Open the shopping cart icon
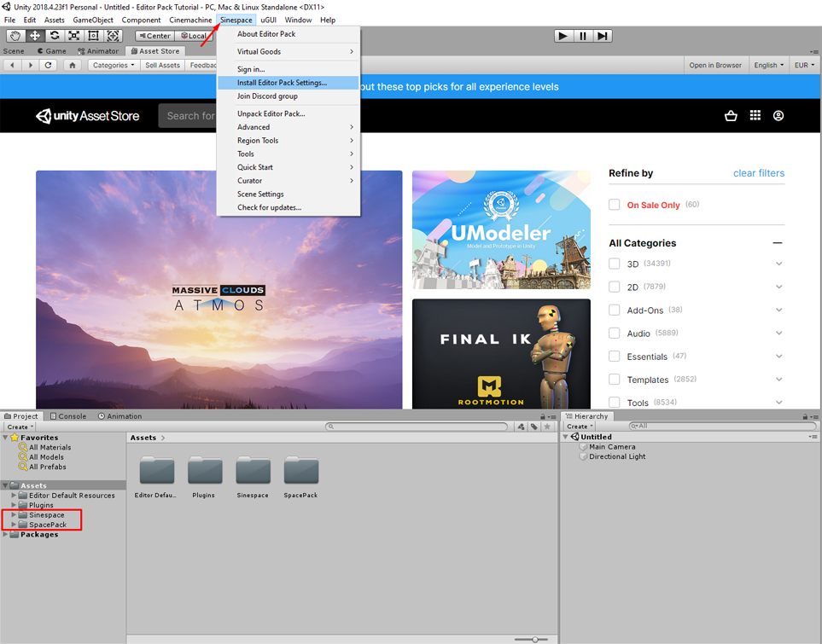The width and height of the screenshot is (822, 644). (x=731, y=116)
